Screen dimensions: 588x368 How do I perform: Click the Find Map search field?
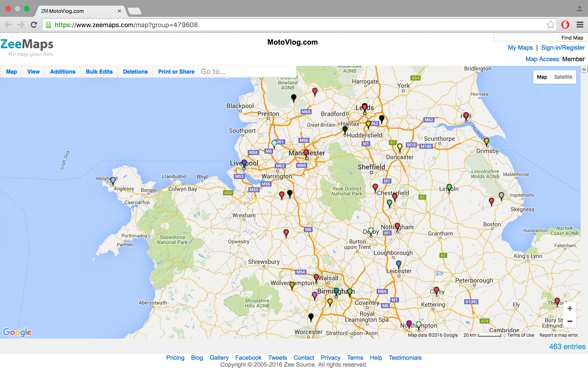click(x=523, y=38)
